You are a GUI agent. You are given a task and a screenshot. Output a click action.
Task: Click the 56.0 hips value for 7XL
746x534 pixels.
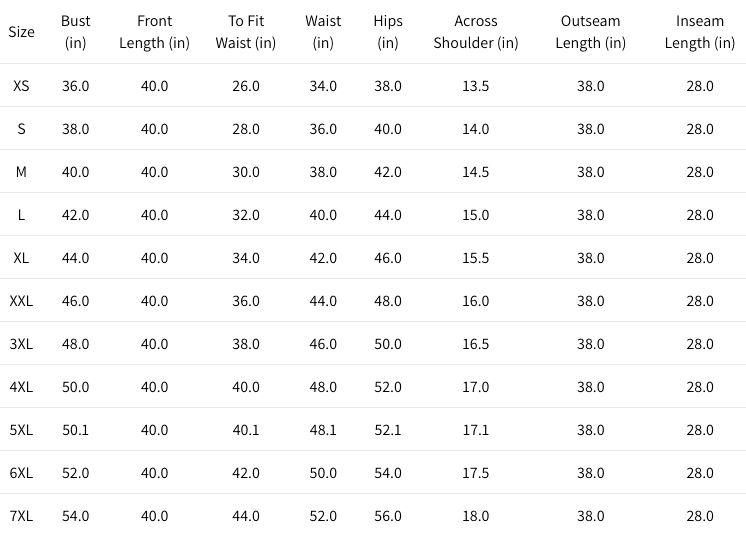[388, 516]
